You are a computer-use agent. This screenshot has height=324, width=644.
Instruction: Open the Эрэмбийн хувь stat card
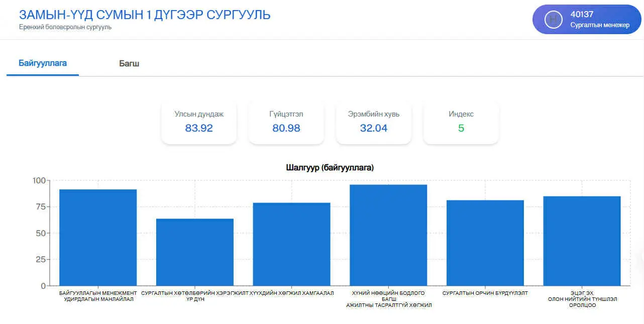point(374,122)
